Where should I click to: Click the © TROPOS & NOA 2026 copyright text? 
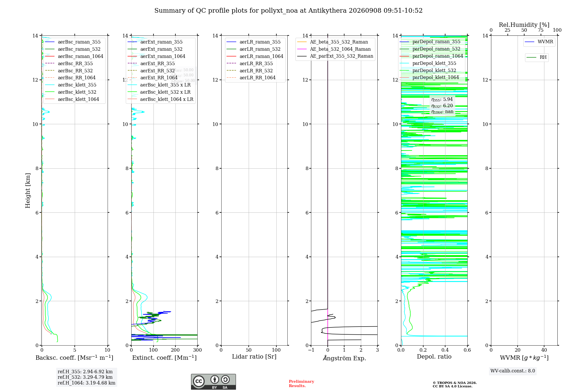pos(455,383)
